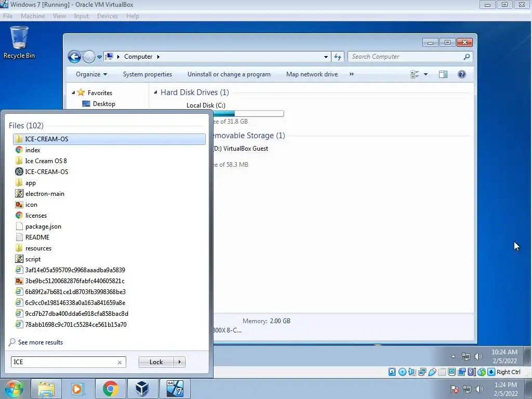Open the licenses Chrome file
Screen dimensions: 532x399
(109, 216)
